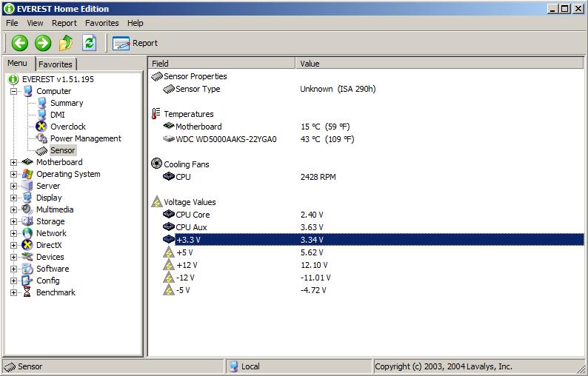Expand the Operating System node
The height and width of the screenshot is (376, 588).
[x=13, y=175]
